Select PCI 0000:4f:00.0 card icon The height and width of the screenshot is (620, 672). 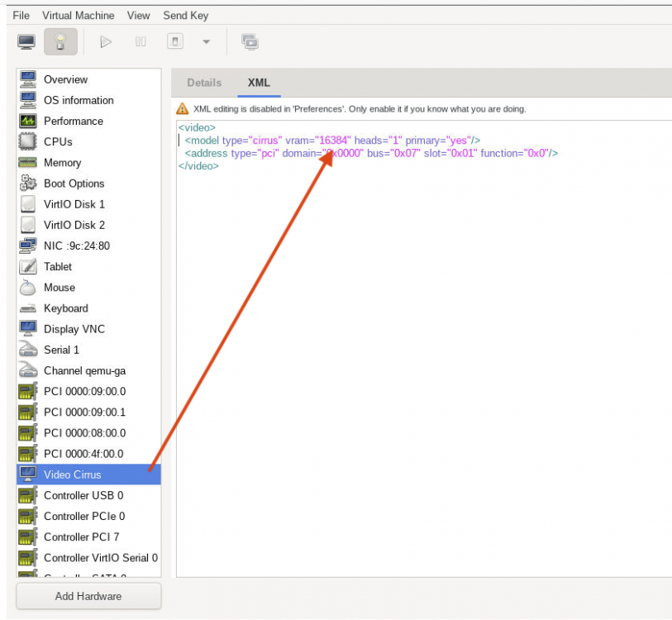[28, 454]
